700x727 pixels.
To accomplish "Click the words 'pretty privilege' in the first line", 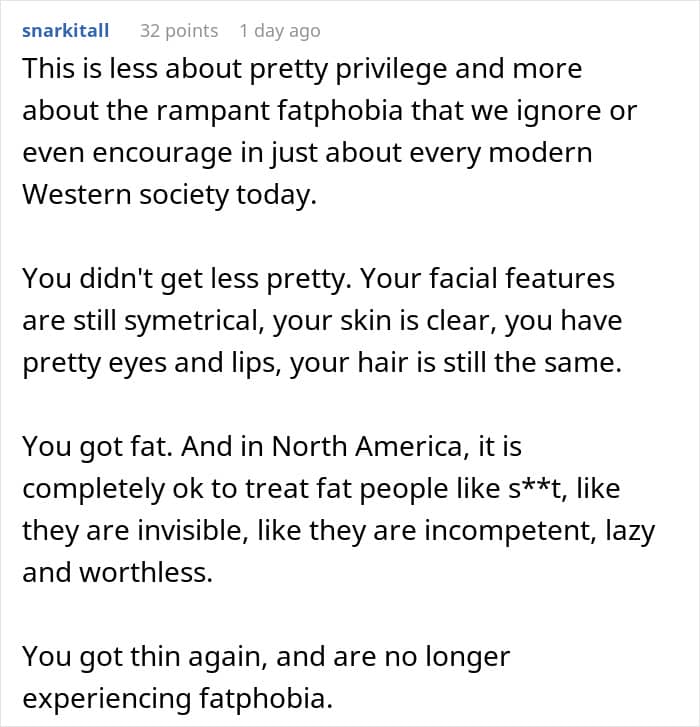I will pos(348,70).
